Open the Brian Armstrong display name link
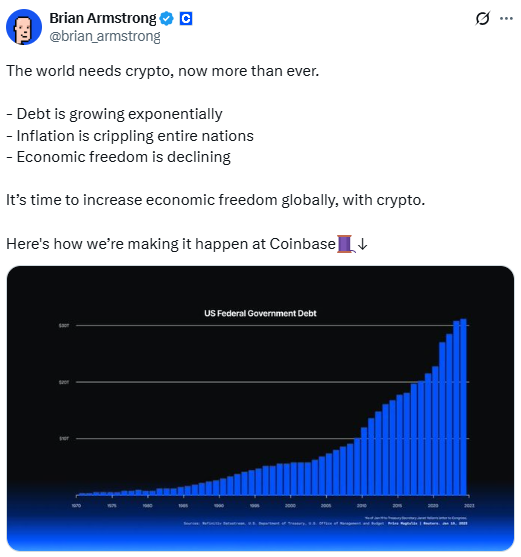Image resolution: width=521 pixels, height=557 pixels. (103, 18)
